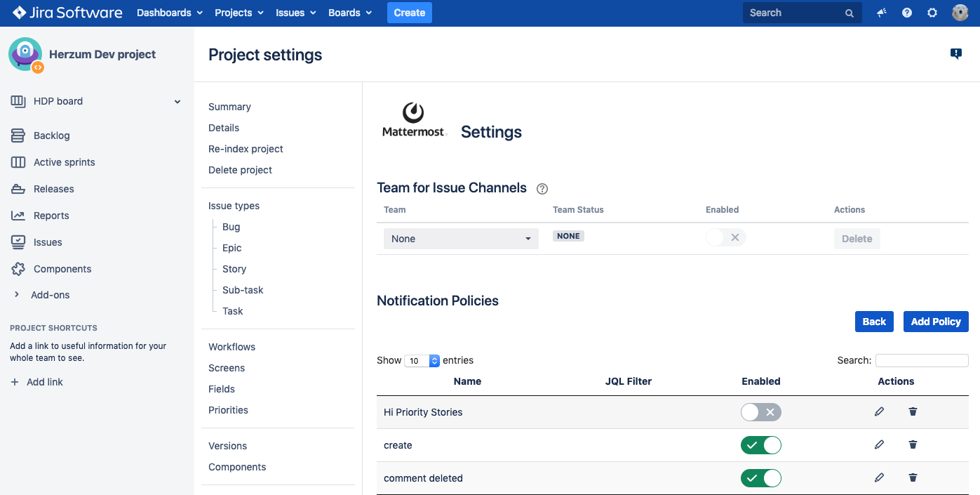The image size is (980, 495).
Task: Click the policies Search input field
Action: point(921,360)
